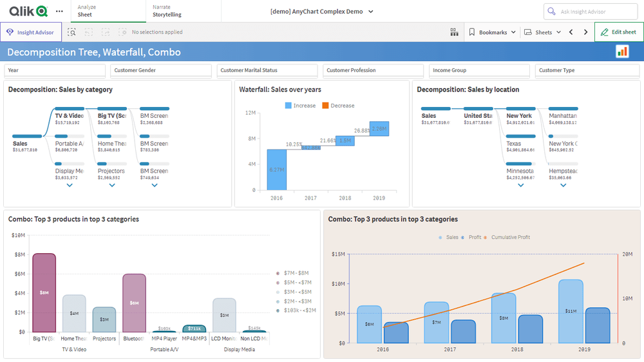This screenshot has height=362, width=644.
Task: Click the $7M-$8M color legend swatch
Action: (x=277, y=273)
